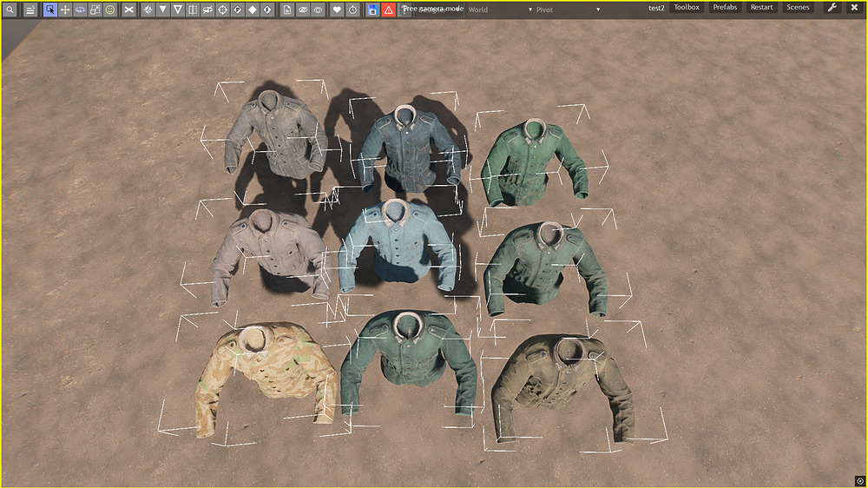Click the white heart icon
The width and height of the screenshot is (868, 488).
[x=337, y=10]
